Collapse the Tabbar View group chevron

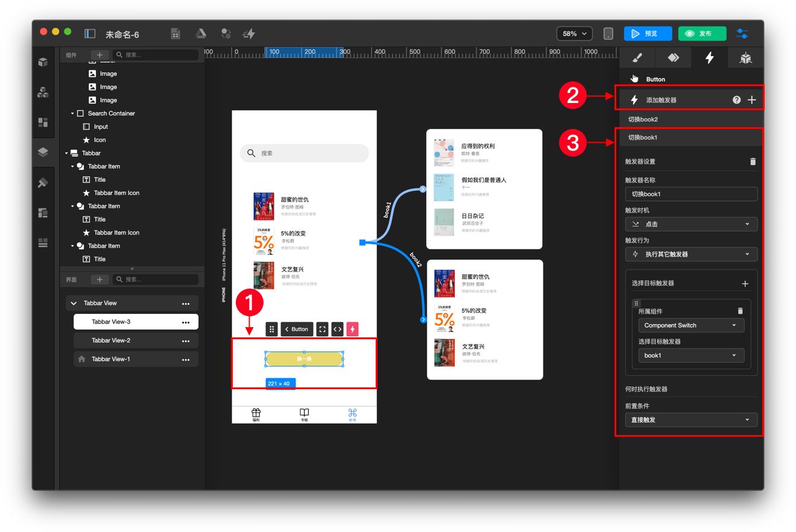pyautogui.click(x=74, y=303)
